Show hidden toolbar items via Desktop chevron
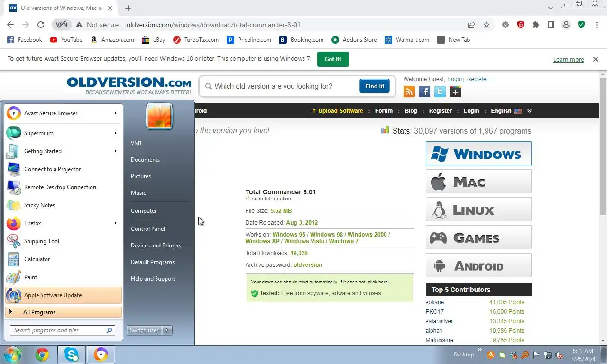Image resolution: width=607 pixels, height=364 pixels. tap(479, 350)
